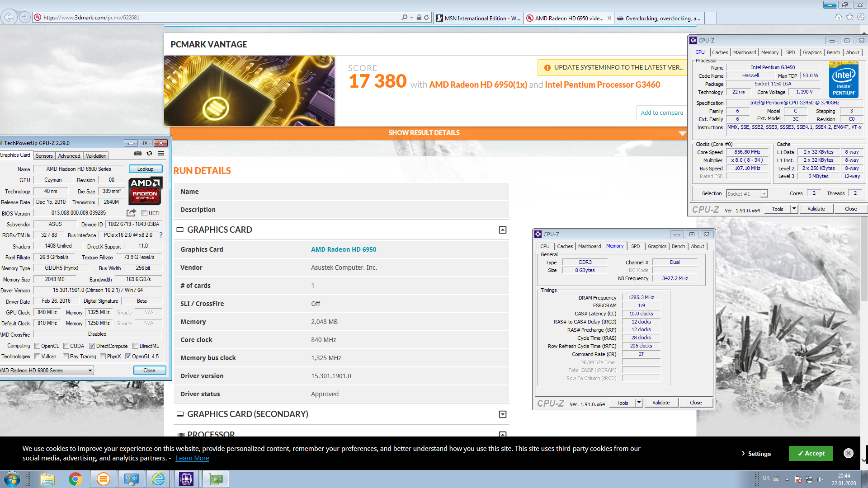Open Internet Explorer taskbar icon

[x=158, y=479]
